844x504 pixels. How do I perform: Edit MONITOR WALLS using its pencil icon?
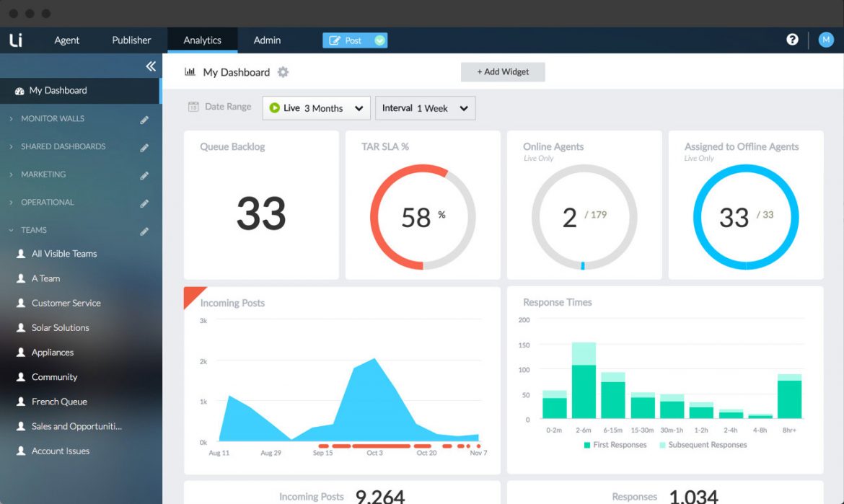click(144, 119)
